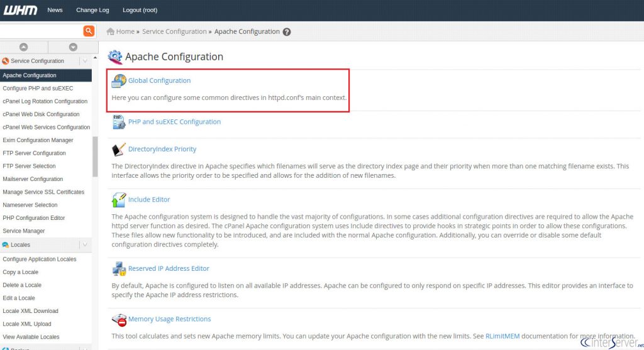Viewport: 644px width, 350px height.
Task: Click Logout (root)
Action: coord(140,10)
